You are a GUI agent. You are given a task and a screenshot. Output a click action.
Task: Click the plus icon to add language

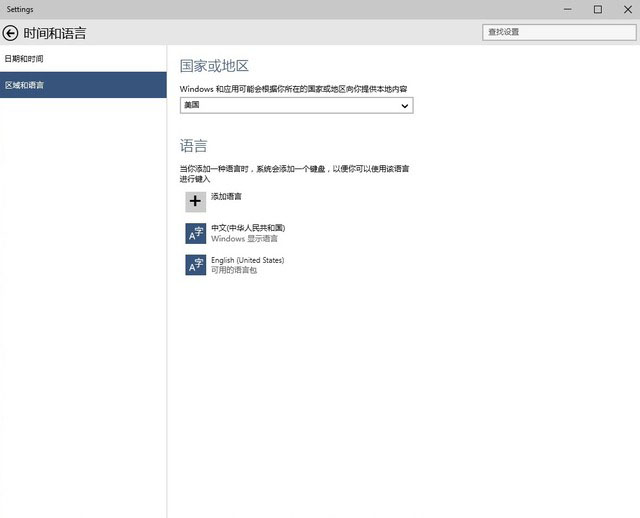(196, 201)
